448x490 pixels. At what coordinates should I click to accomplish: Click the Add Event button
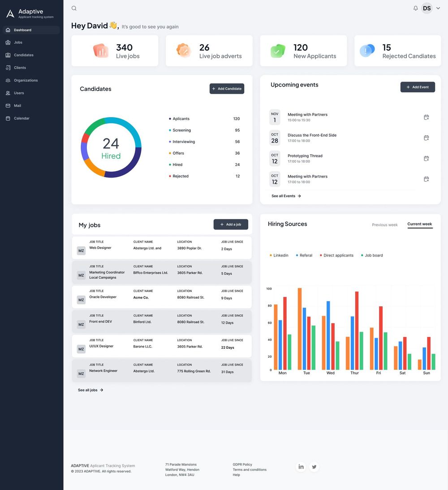coord(418,87)
